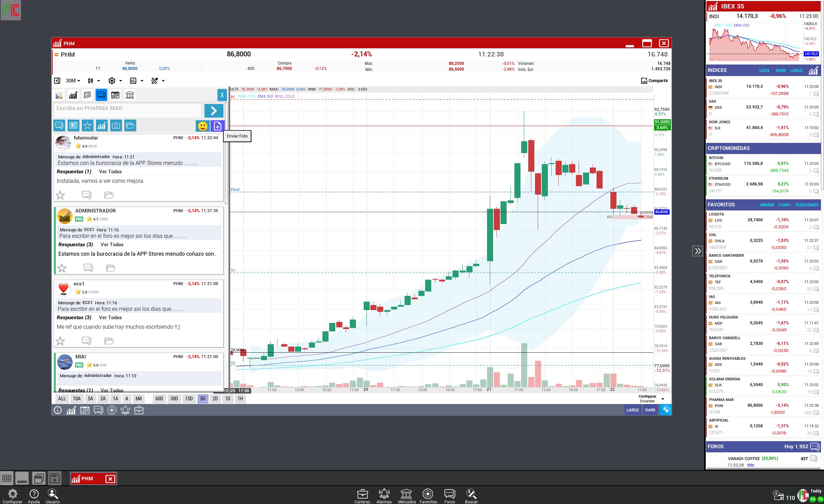This screenshot has width=824, height=504.
Task: Open the emoji smiley picker
Action: [202, 126]
